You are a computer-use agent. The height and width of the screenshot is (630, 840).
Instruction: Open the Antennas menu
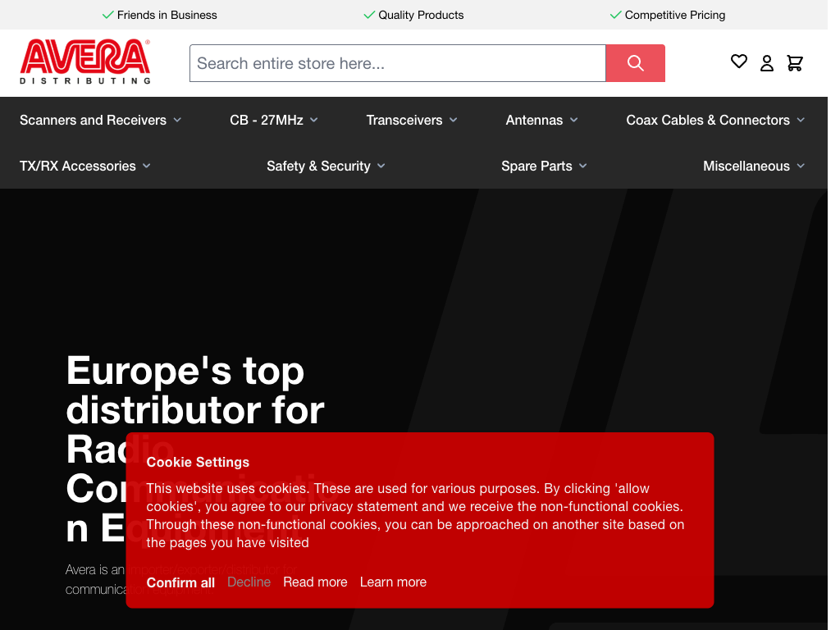pos(541,120)
